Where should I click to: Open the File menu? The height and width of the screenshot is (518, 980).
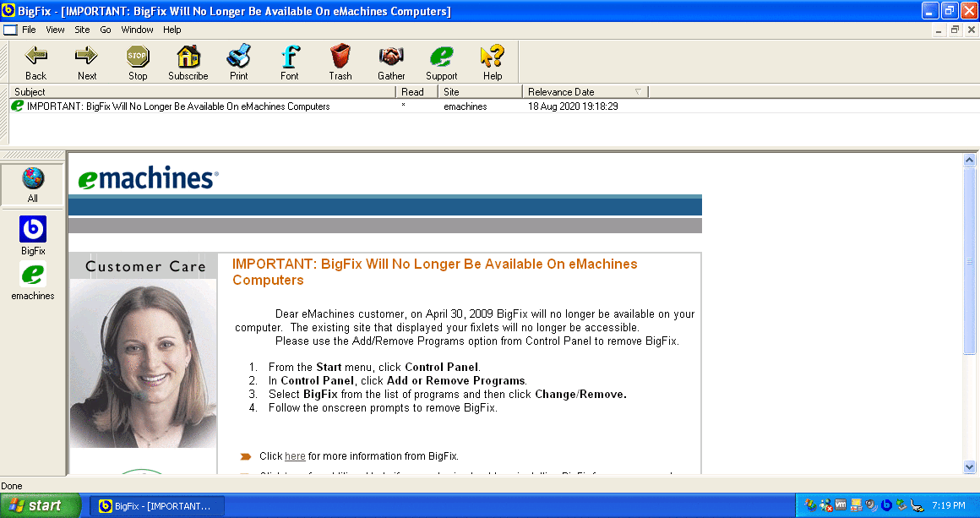(29, 30)
